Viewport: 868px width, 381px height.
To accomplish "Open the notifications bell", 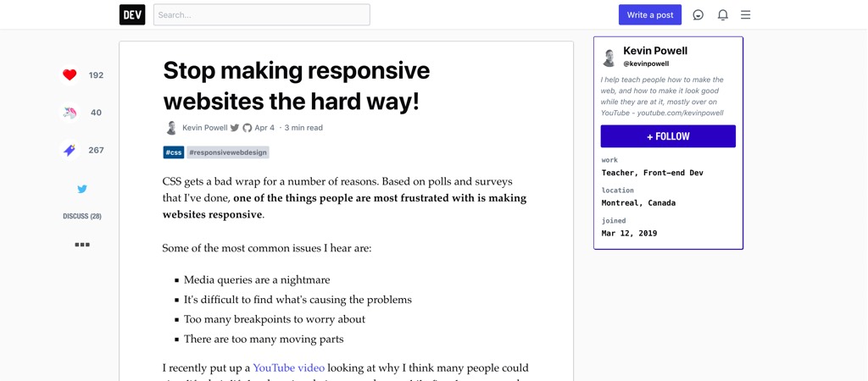I will [x=723, y=14].
